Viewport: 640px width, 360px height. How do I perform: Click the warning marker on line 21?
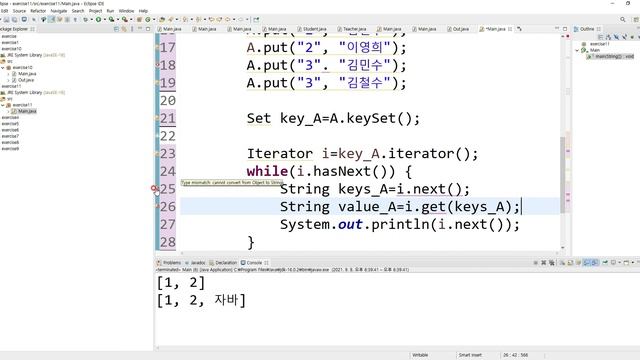pyautogui.click(x=157, y=118)
